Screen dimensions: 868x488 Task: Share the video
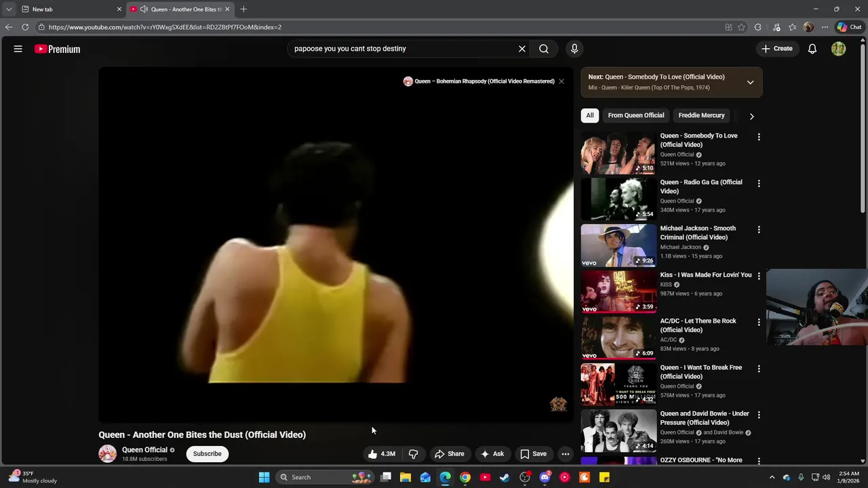[x=450, y=454]
